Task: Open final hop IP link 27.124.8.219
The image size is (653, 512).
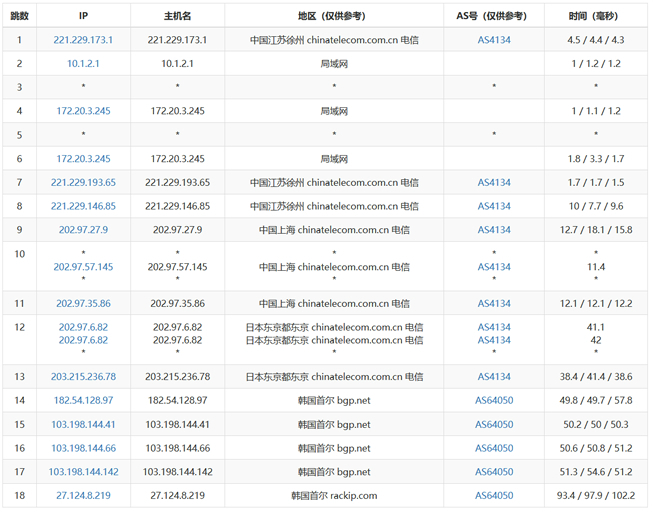Action: [x=83, y=496]
